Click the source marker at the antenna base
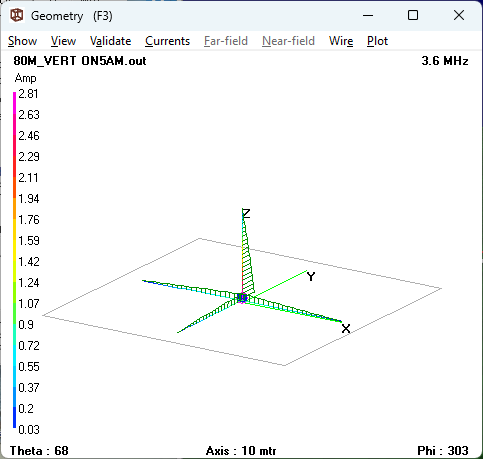 coord(242,298)
